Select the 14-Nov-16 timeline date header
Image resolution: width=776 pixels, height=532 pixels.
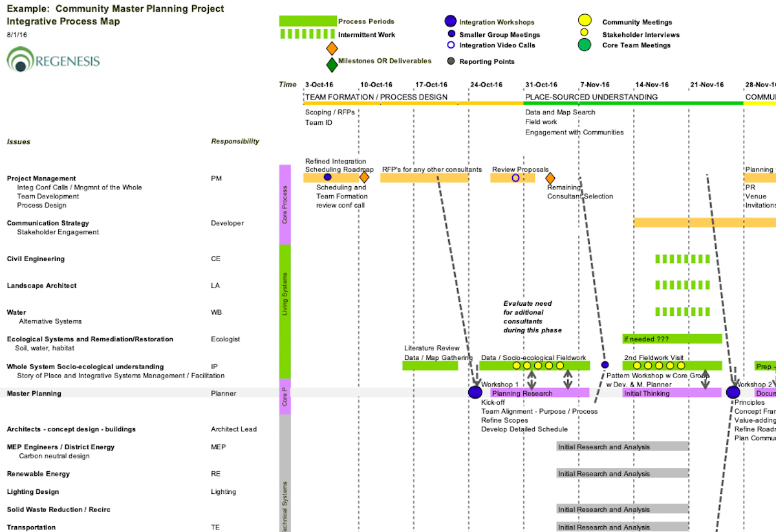tap(652, 85)
